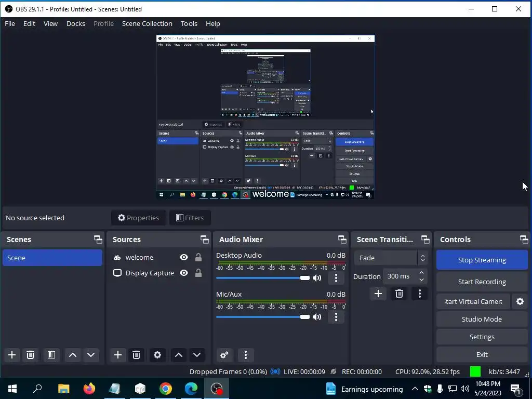Open File Explorer from taskbar

click(63, 389)
